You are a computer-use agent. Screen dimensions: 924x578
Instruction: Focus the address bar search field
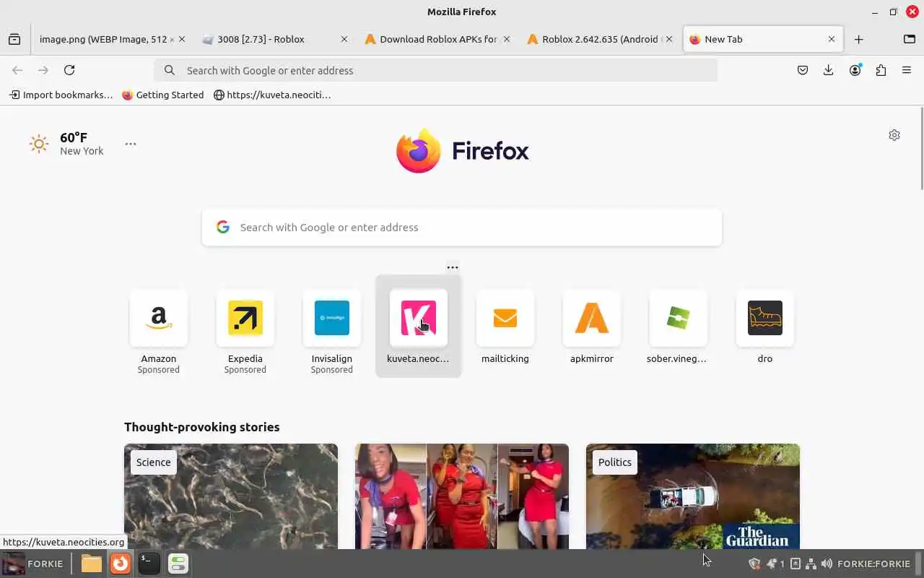pyautogui.click(x=436, y=70)
